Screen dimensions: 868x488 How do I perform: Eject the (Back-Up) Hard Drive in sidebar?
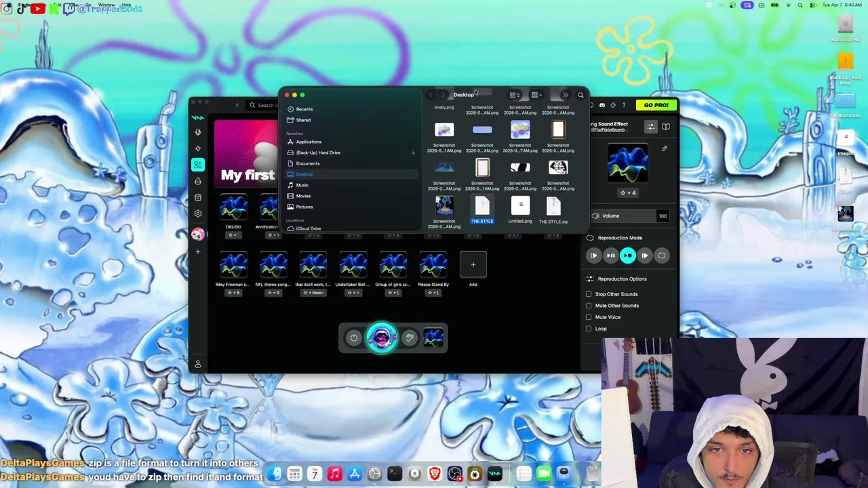pos(413,152)
